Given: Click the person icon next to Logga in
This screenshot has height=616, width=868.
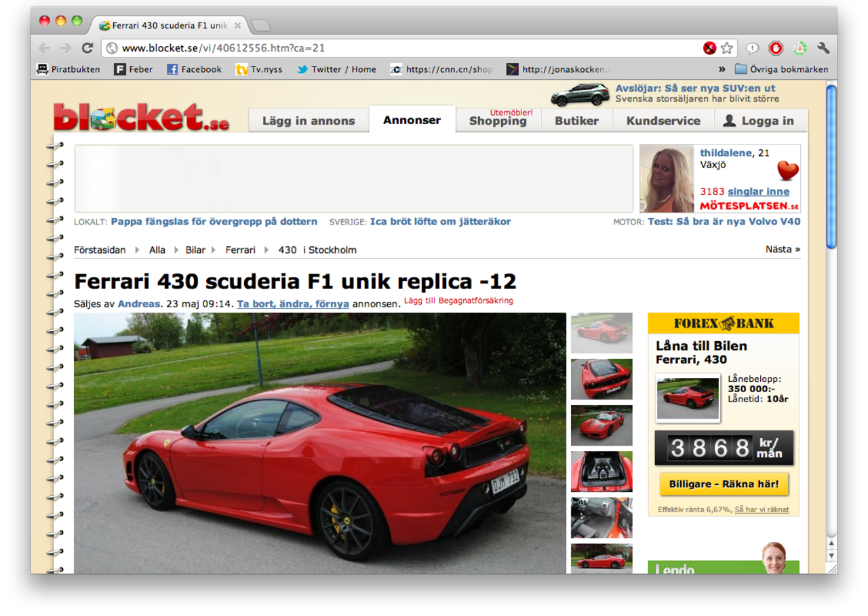Looking at the screenshot, I should coord(728,120).
